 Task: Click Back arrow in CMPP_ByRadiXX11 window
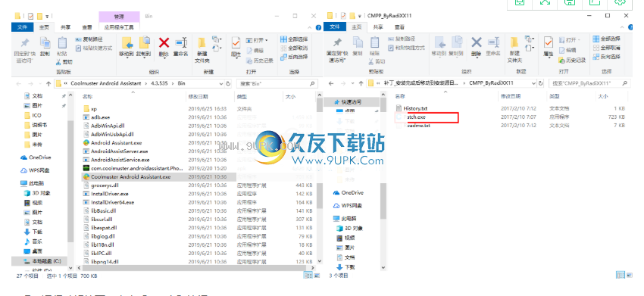[x=331, y=83]
